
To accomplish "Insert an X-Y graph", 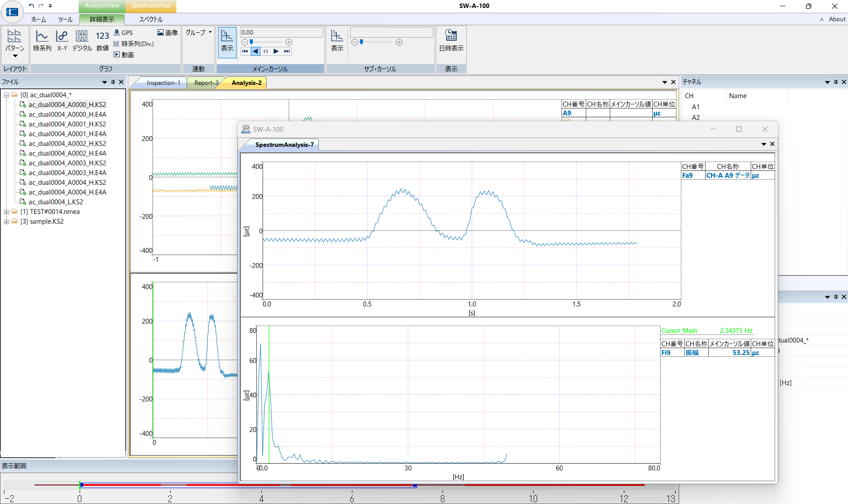I will (x=62, y=41).
